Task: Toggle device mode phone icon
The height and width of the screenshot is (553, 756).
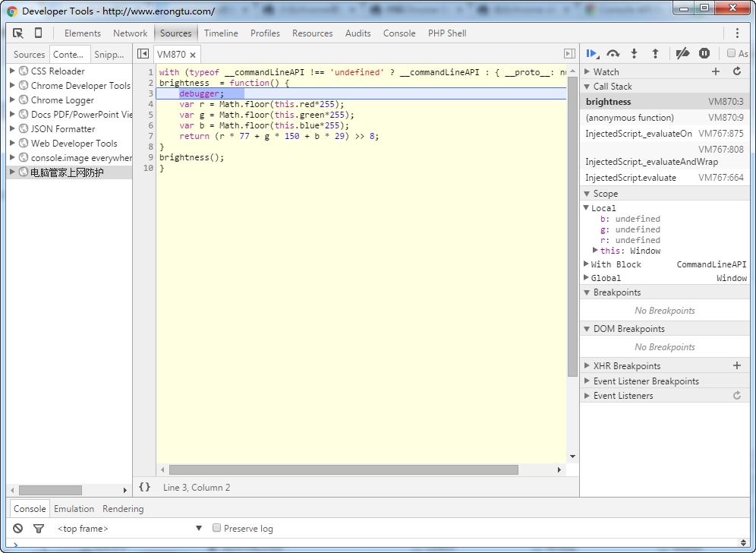Action: (x=38, y=33)
